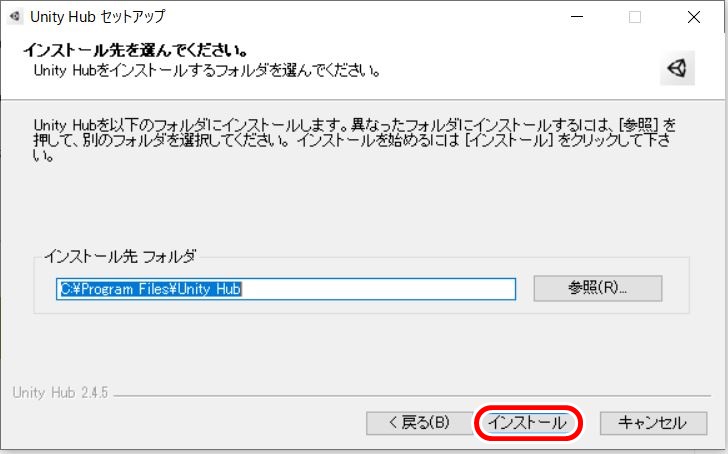Minimize the Unity Hub setup window
Screen dimensions: 728x454
click(x=577, y=17)
